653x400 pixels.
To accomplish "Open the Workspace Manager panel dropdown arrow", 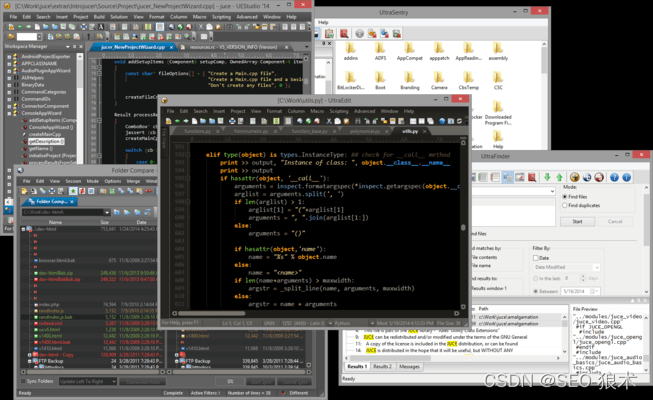I will click(68, 47).
